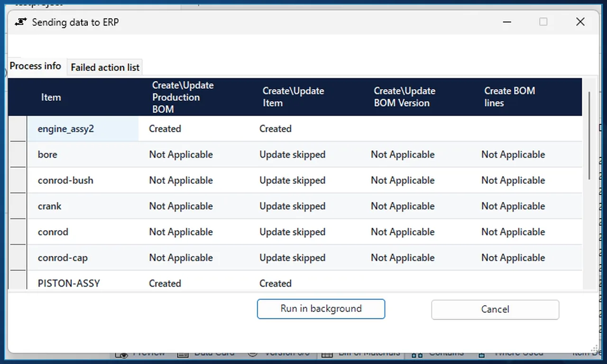Click Not Applicable BOM Version in conrod-bush row
The height and width of the screenshot is (364, 607).
coord(403,181)
